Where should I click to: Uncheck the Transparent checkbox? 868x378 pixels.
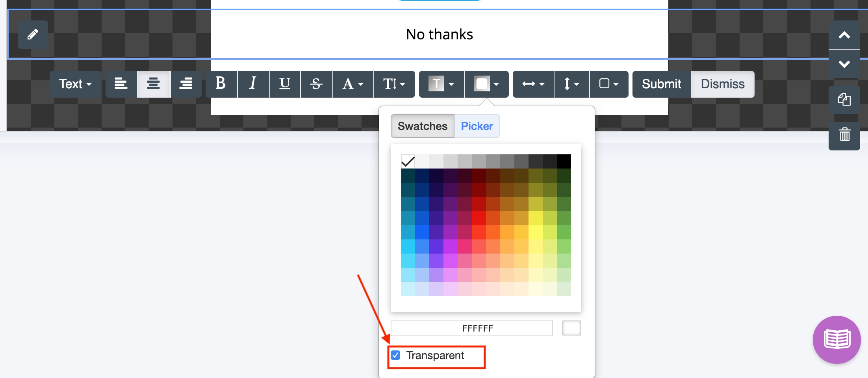[396, 355]
